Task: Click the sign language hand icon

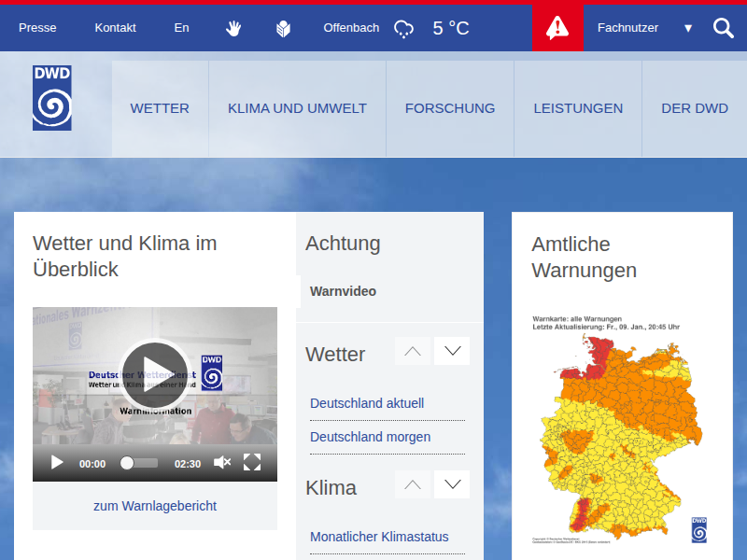Action: click(x=233, y=28)
